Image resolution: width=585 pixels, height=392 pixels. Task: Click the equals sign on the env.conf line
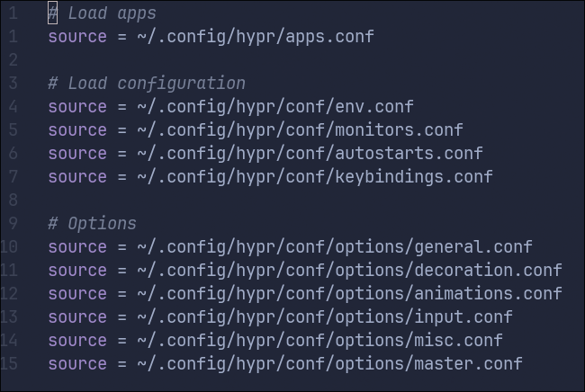pos(121,107)
